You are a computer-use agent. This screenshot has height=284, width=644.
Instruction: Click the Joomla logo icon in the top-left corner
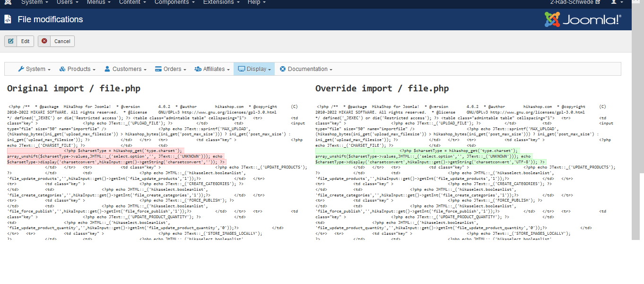click(8, 2)
